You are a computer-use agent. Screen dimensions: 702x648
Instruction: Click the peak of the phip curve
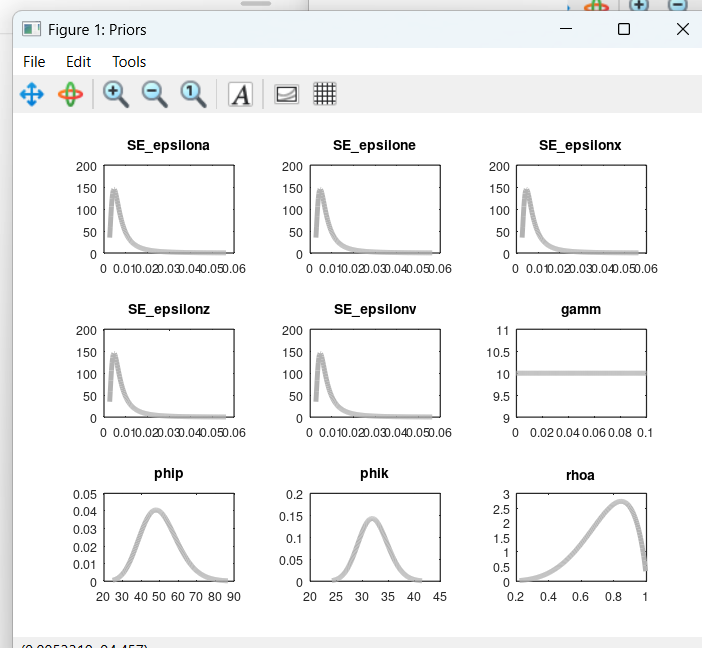(157, 510)
